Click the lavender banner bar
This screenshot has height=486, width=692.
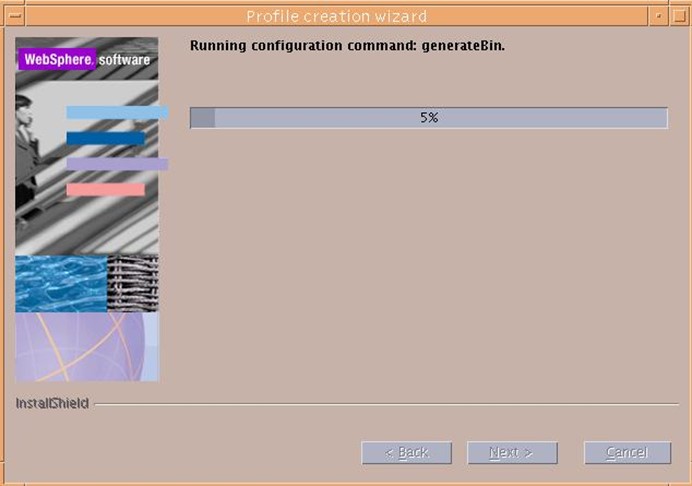(117, 164)
